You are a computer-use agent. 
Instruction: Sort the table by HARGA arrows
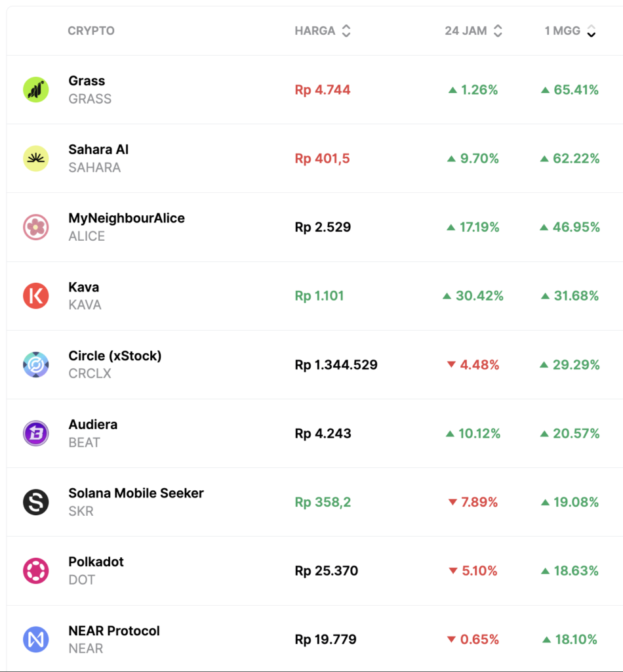pos(346,31)
